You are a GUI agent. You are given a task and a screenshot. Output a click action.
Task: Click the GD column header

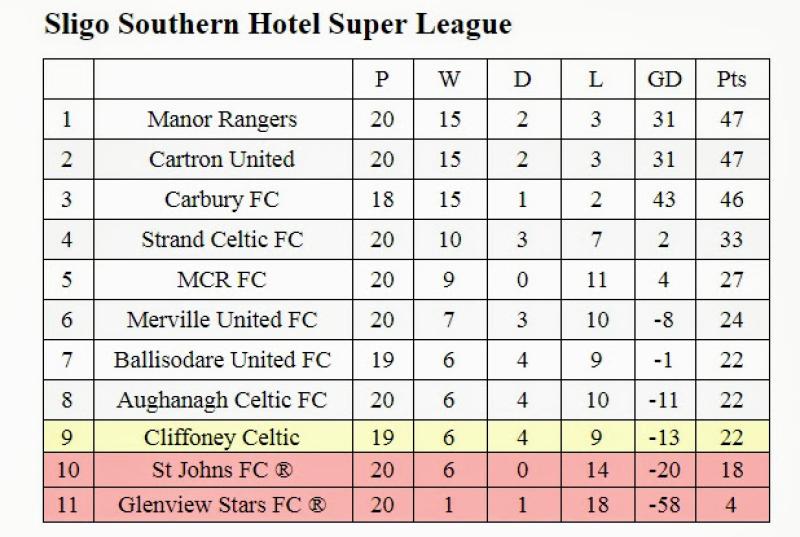pos(664,80)
